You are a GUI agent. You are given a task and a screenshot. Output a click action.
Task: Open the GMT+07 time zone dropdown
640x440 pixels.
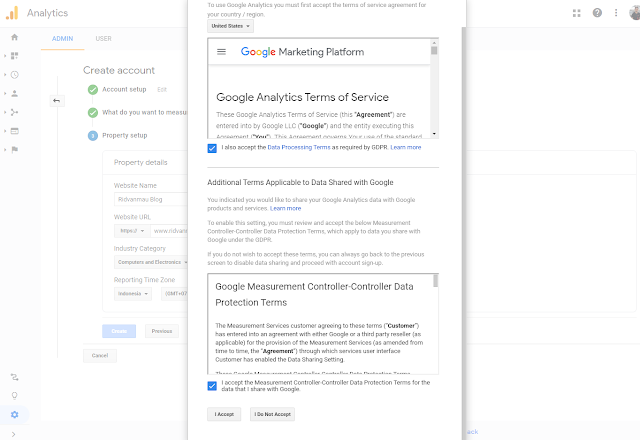tap(174, 293)
